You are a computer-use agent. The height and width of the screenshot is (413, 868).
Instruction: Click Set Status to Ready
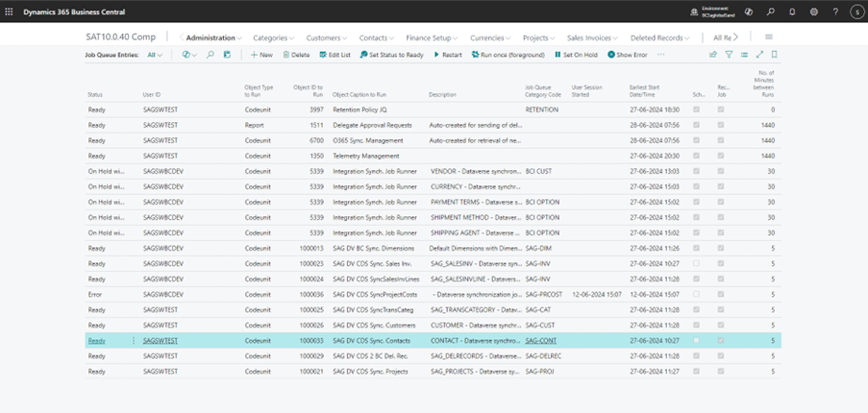coord(391,55)
